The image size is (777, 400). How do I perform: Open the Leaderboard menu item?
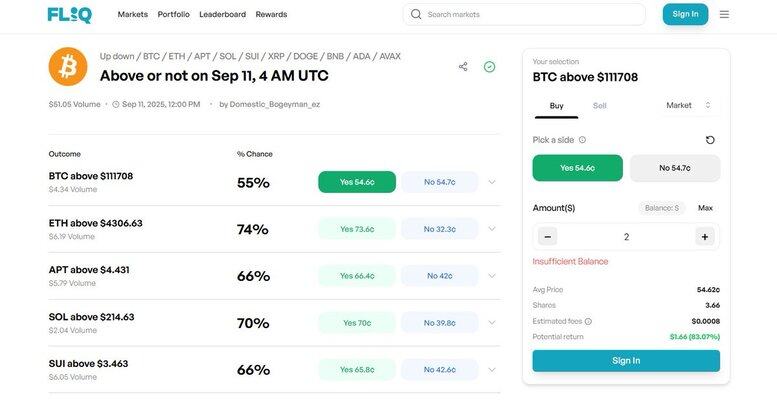[x=222, y=14]
